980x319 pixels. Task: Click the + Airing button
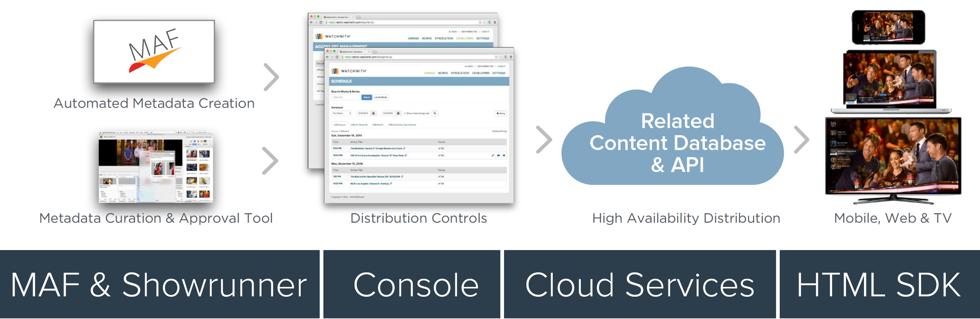tap(501, 114)
